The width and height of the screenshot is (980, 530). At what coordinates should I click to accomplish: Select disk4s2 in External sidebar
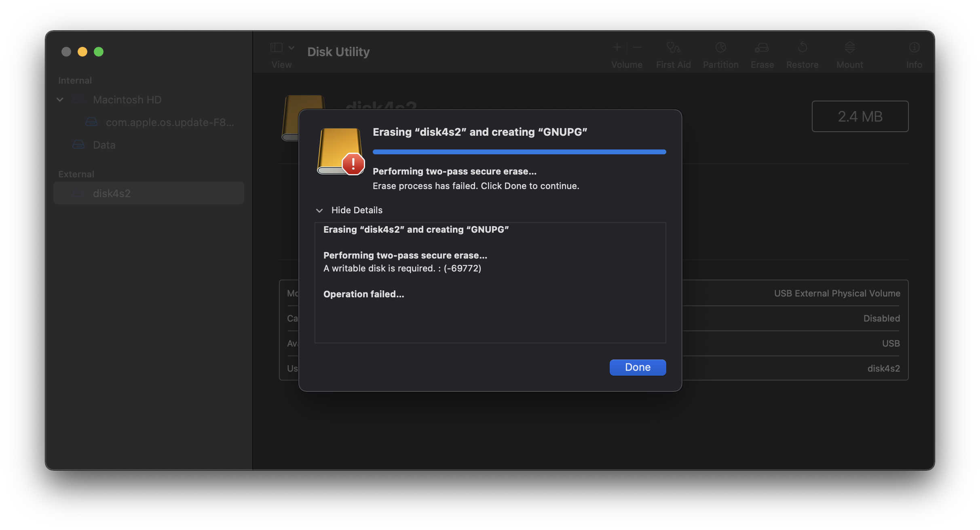(112, 193)
